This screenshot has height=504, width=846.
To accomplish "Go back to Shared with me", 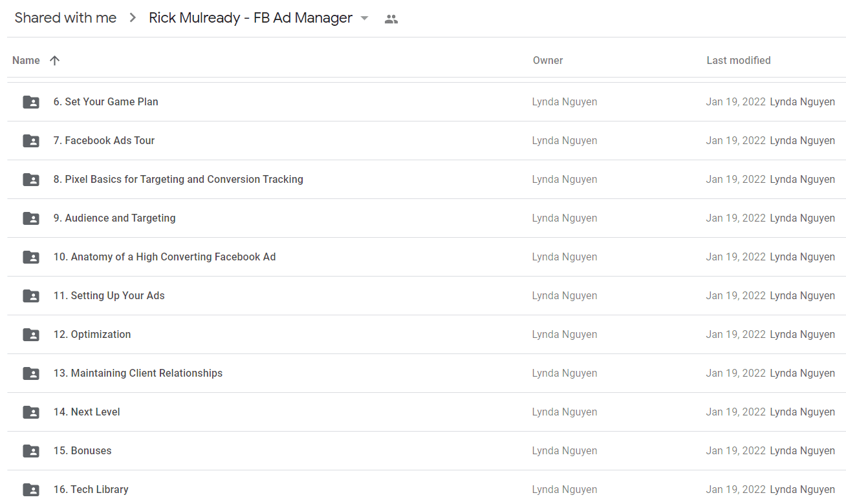I will [65, 18].
